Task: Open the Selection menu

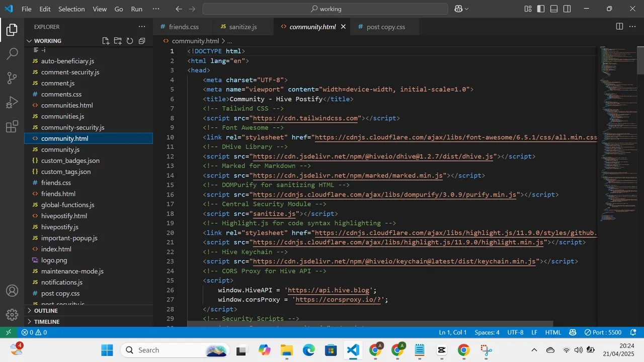Action: coord(71,9)
